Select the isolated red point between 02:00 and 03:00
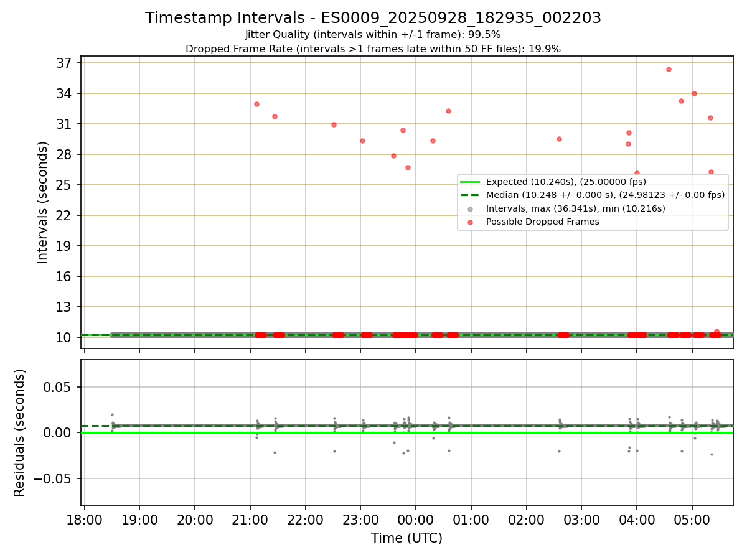Screen dimensions: 747x560 click(x=559, y=139)
